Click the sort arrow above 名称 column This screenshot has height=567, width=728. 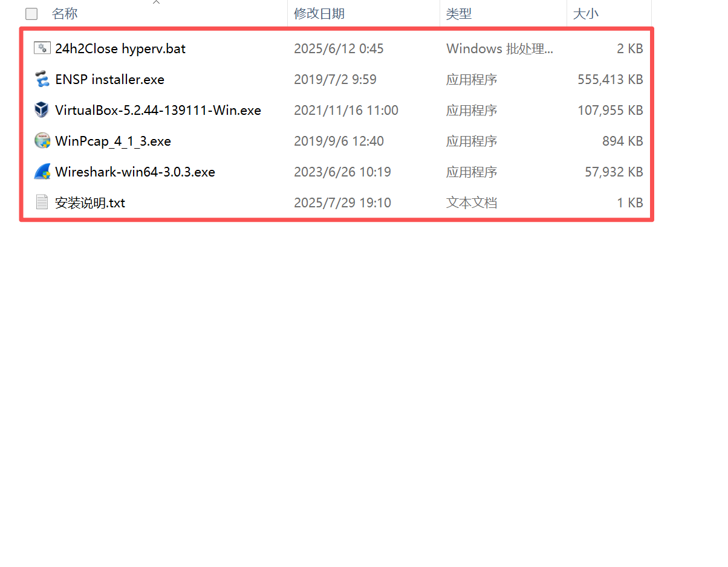tap(156, 2)
